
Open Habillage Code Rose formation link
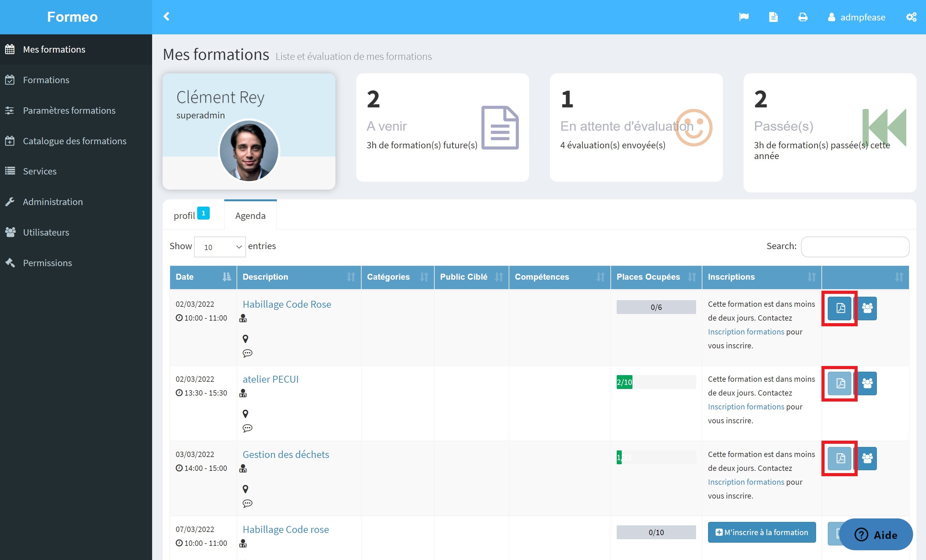[287, 304]
